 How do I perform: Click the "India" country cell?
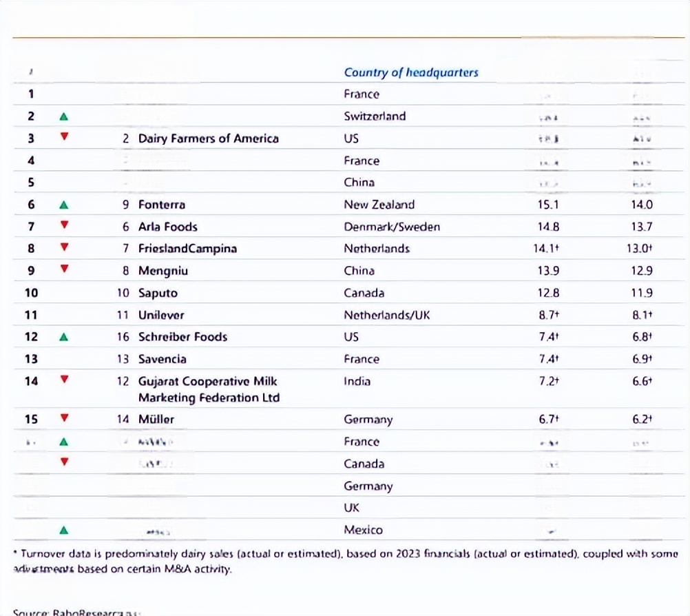357,381
